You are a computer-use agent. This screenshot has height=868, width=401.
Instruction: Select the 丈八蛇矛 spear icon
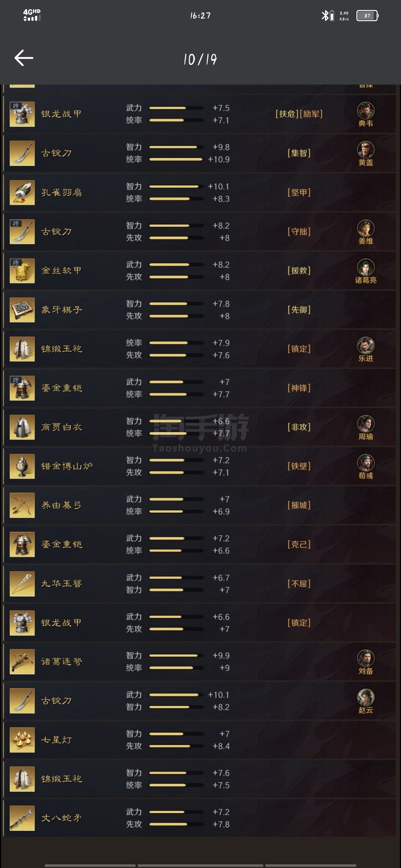22,818
